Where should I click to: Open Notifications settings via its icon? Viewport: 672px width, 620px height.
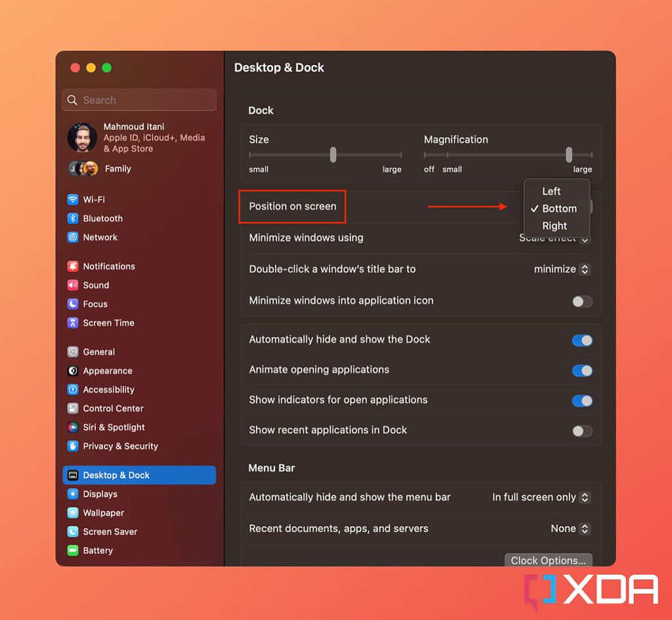(73, 266)
